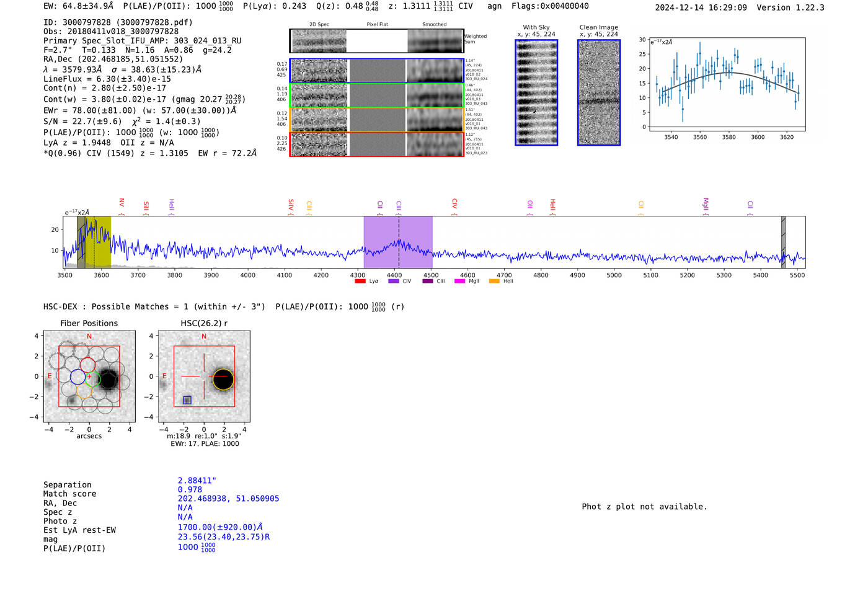This screenshot has width=868, height=591.
Task: Click the MgII marker above the spectrum
Action: point(706,206)
